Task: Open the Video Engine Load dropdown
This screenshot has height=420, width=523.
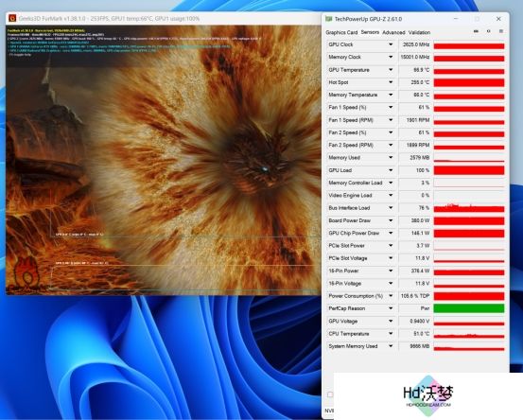Action: click(391, 195)
